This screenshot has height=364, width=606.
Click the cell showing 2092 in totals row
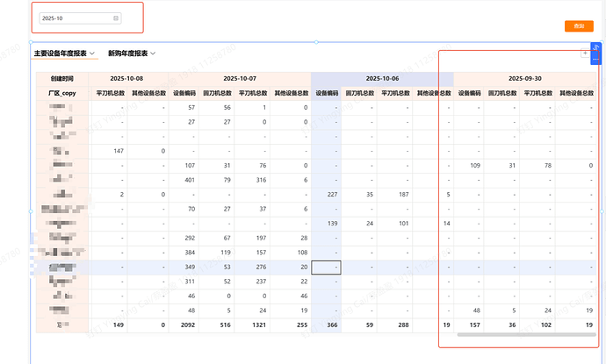(x=184, y=325)
